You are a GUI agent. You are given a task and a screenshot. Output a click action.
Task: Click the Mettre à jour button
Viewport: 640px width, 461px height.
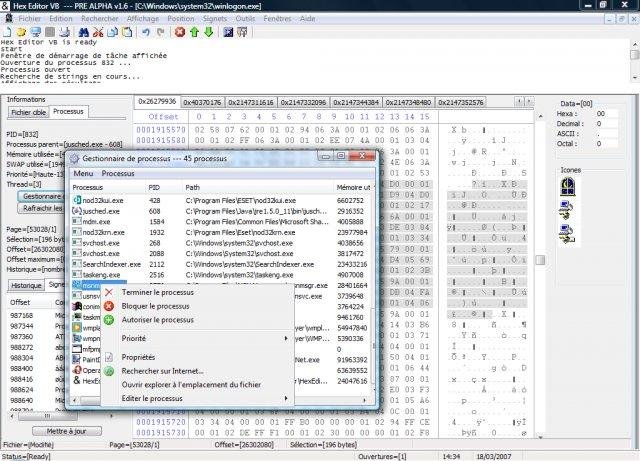click(x=67, y=431)
